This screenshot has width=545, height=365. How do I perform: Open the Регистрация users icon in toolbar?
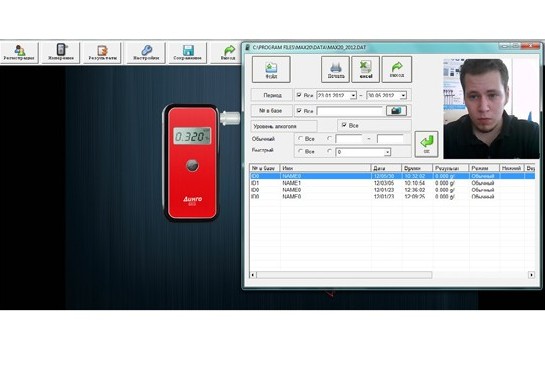pyautogui.click(x=19, y=52)
